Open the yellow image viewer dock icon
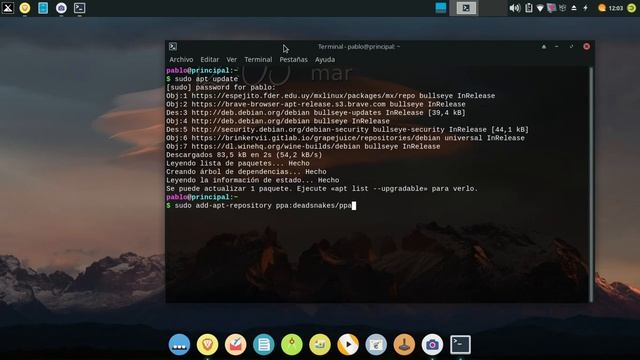 [x=320, y=345]
